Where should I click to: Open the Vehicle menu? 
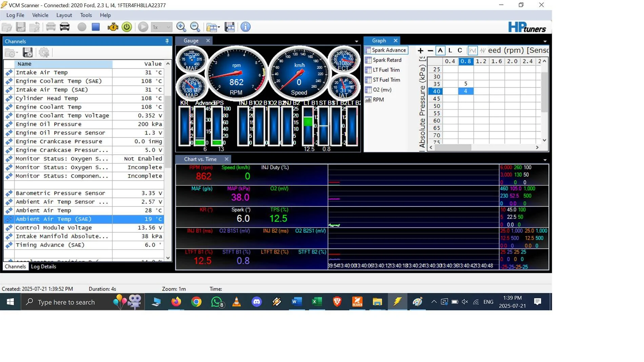pyautogui.click(x=40, y=15)
